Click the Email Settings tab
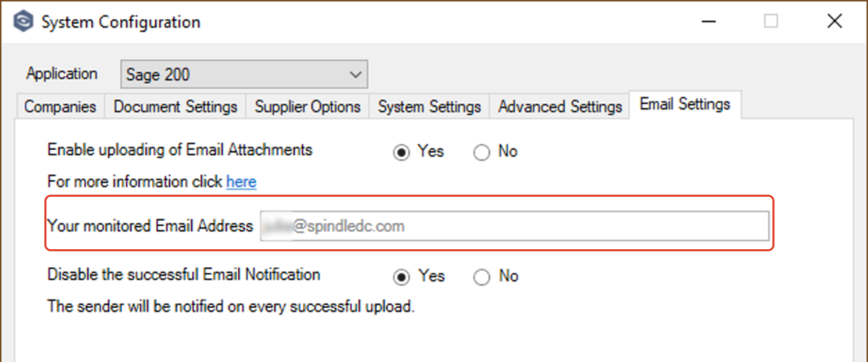868x362 pixels. pyautogui.click(x=685, y=104)
